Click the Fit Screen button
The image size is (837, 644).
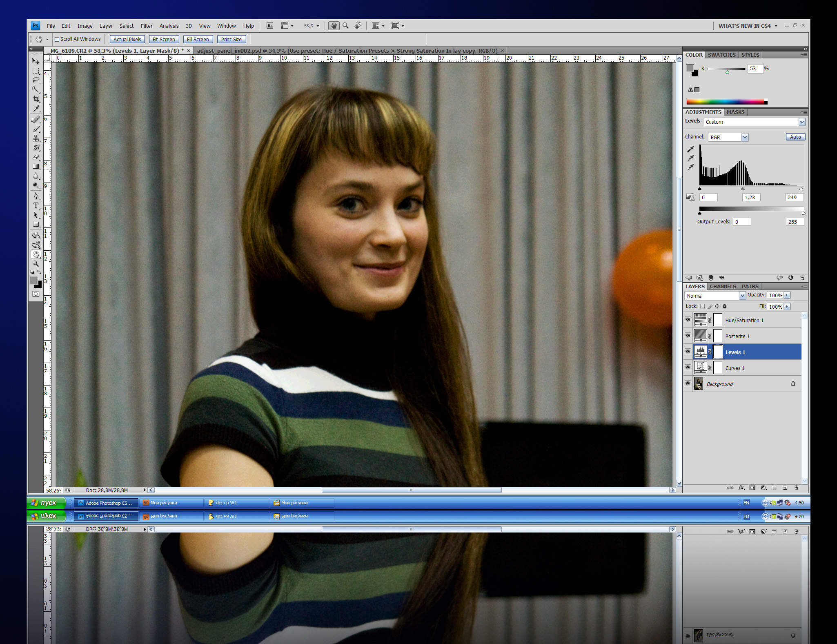coord(164,40)
